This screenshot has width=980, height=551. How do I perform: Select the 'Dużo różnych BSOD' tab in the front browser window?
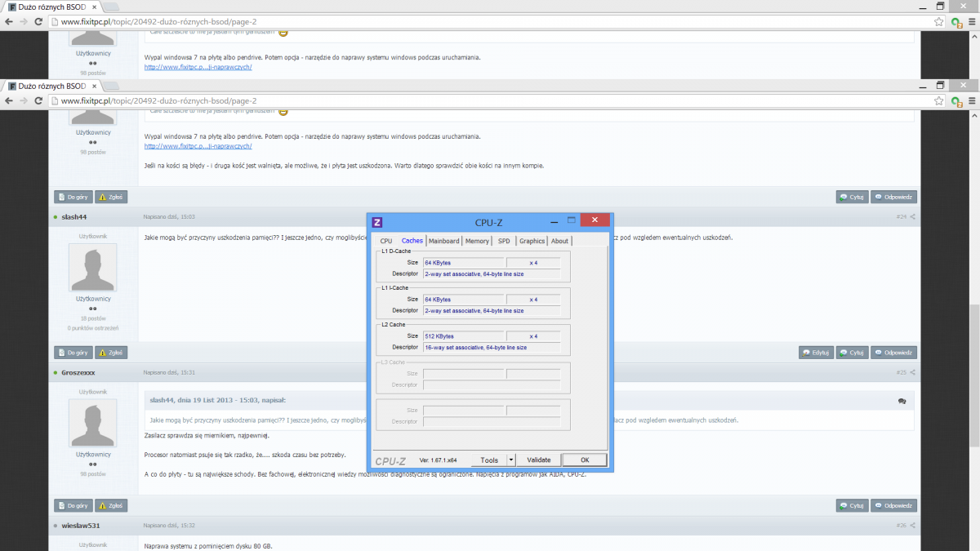[x=52, y=86]
